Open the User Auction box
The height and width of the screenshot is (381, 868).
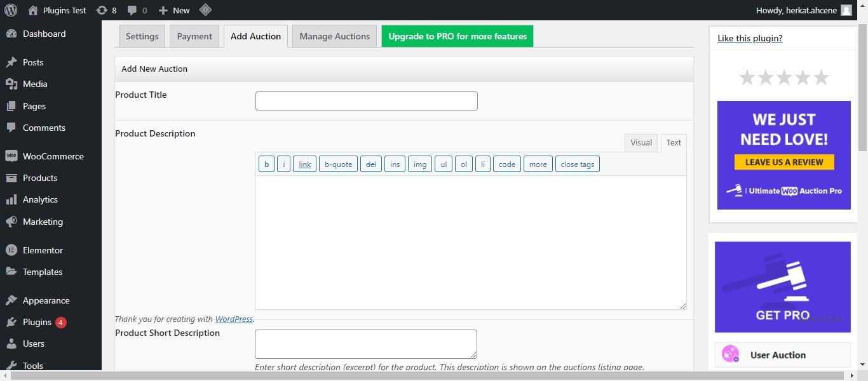coord(783,355)
